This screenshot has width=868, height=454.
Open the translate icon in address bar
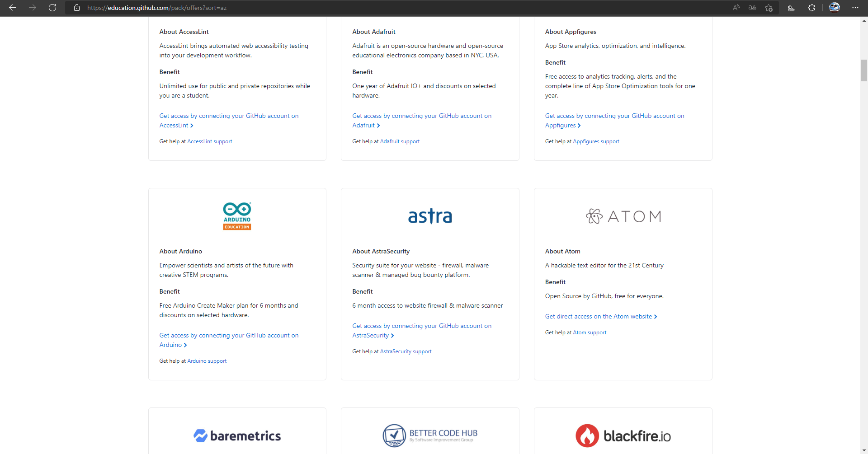752,8
